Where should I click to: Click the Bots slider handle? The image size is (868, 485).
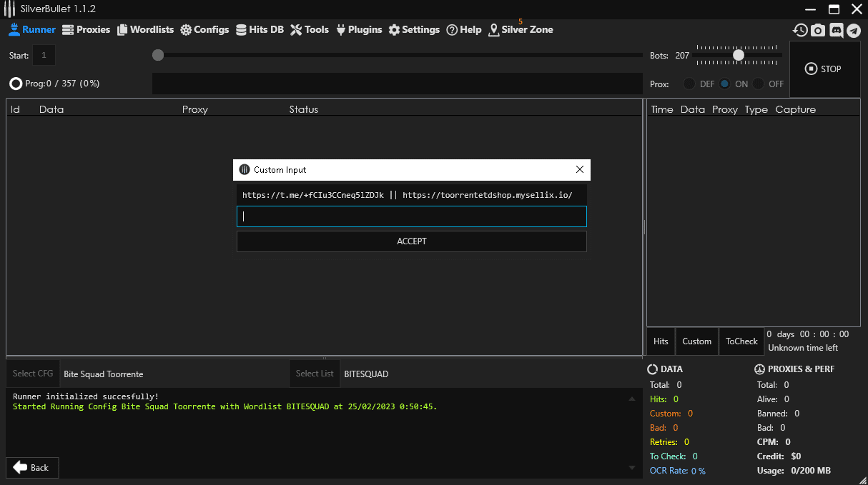tap(739, 55)
